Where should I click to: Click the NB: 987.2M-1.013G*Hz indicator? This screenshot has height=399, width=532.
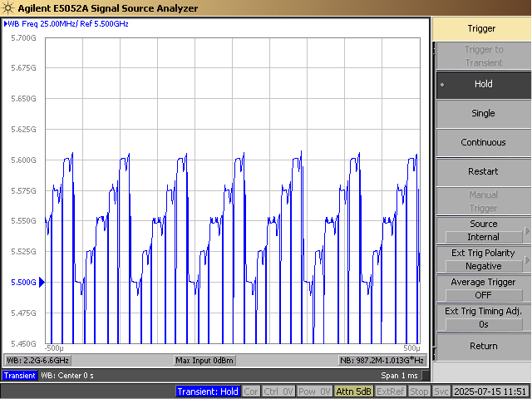(382, 360)
